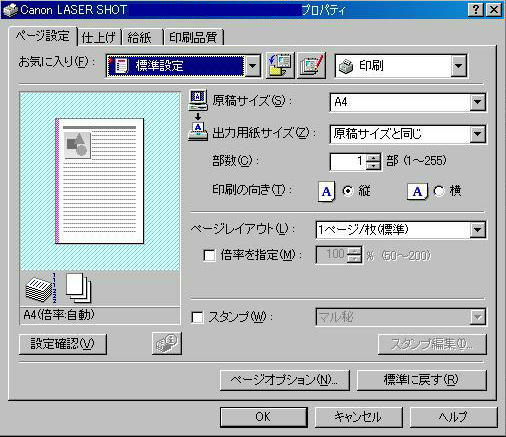The image size is (506, 437).
Task: Click the edit favorites icon with pencil
Action: [311, 66]
